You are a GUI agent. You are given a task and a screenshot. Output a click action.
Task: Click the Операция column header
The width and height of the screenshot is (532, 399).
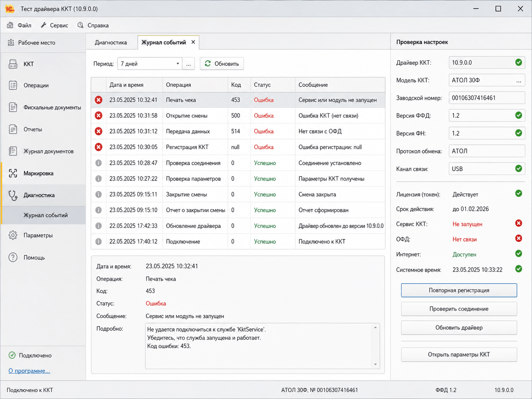195,85
